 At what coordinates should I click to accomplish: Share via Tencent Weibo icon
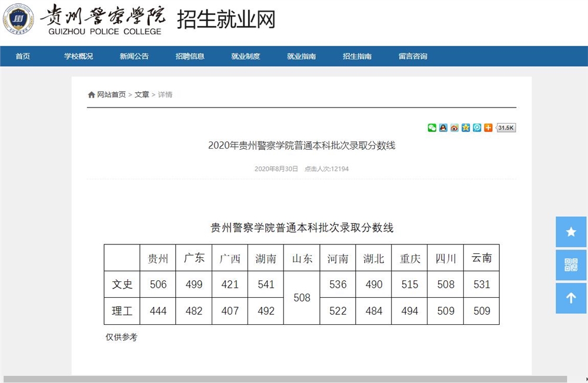[x=477, y=128]
